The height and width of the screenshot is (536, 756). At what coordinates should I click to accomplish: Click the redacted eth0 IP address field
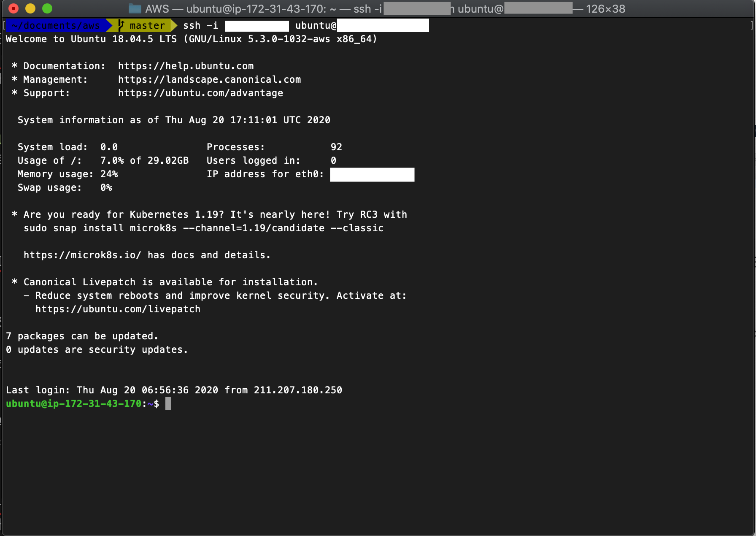(372, 174)
